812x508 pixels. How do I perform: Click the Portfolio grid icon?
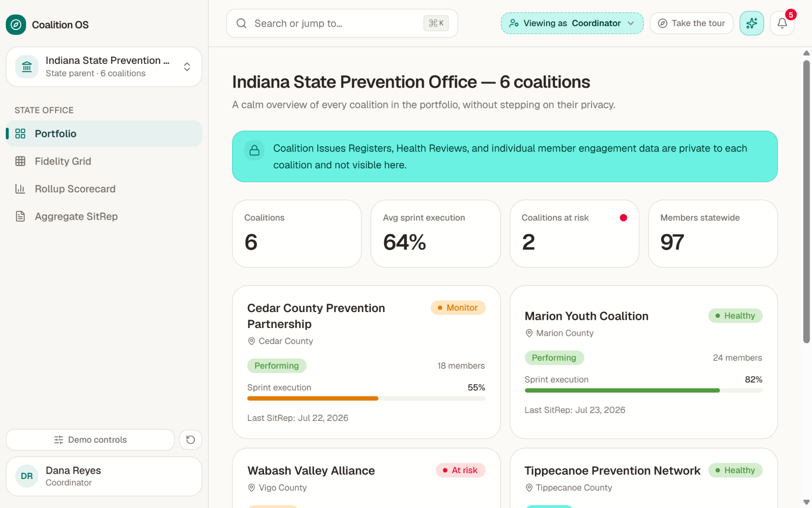point(20,134)
